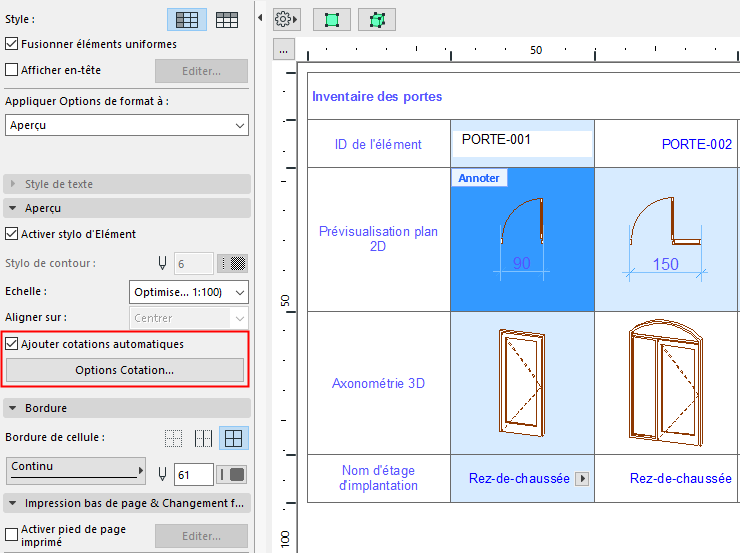Screen dimensions: 740x553
Task: Select the PORTE-002 3D axonometry preview
Action: tap(666, 383)
